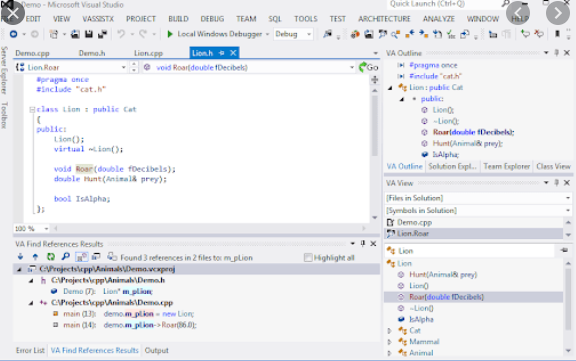Click the pin icon beside Lion field
The height and width of the screenshot is (361, 576).
coord(564,250)
